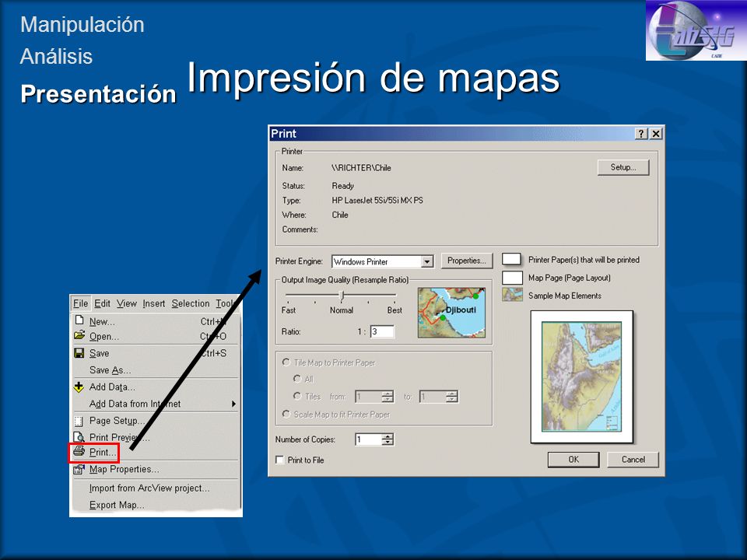The image size is (747, 560).
Task: Open the Insert menu
Action: click(154, 303)
